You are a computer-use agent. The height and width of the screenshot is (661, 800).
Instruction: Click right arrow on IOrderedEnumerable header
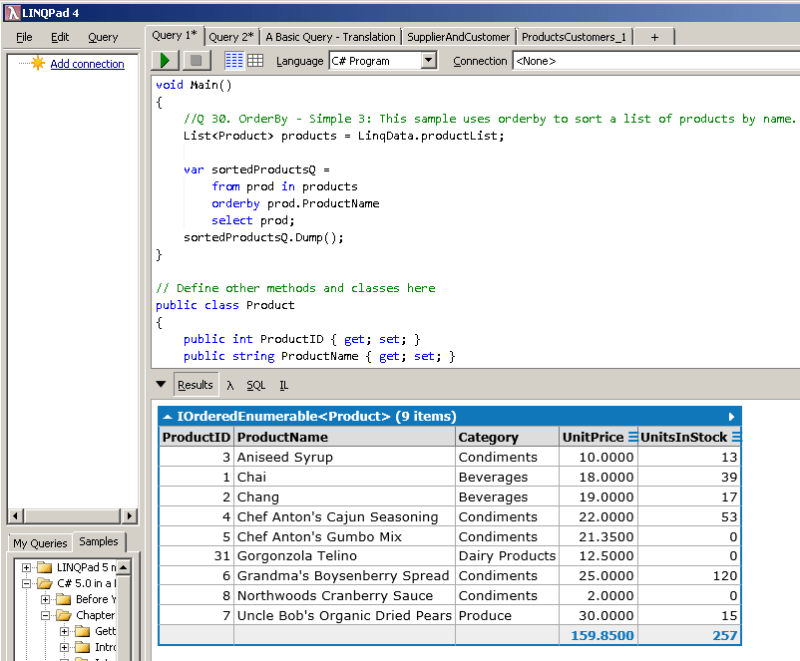pos(731,417)
